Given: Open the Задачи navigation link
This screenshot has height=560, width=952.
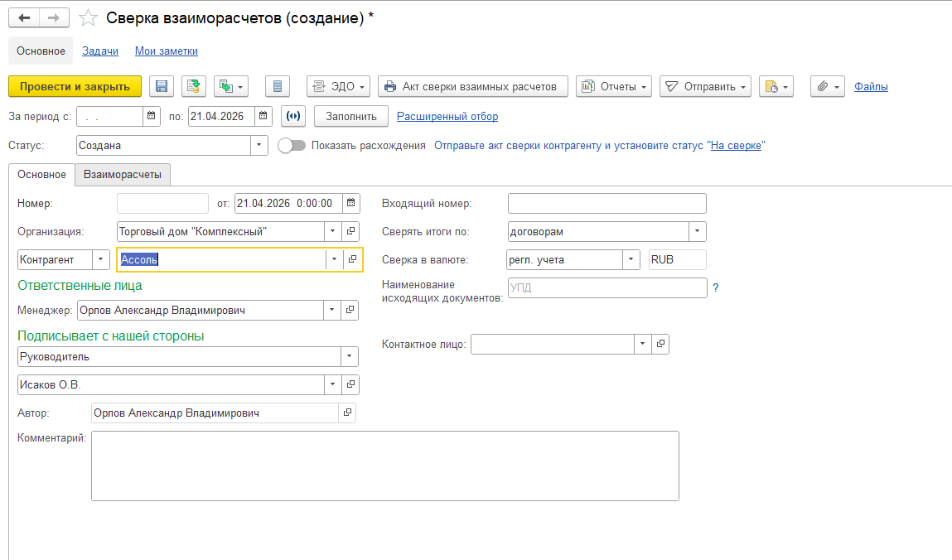Looking at the screenshot, I should pyautogui.click(x=100, y=51).
